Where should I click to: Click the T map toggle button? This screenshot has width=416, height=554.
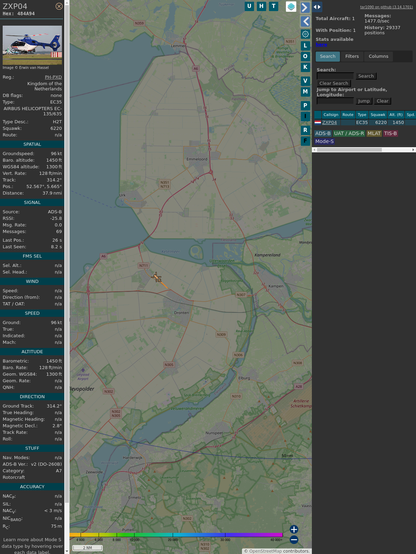274,6
